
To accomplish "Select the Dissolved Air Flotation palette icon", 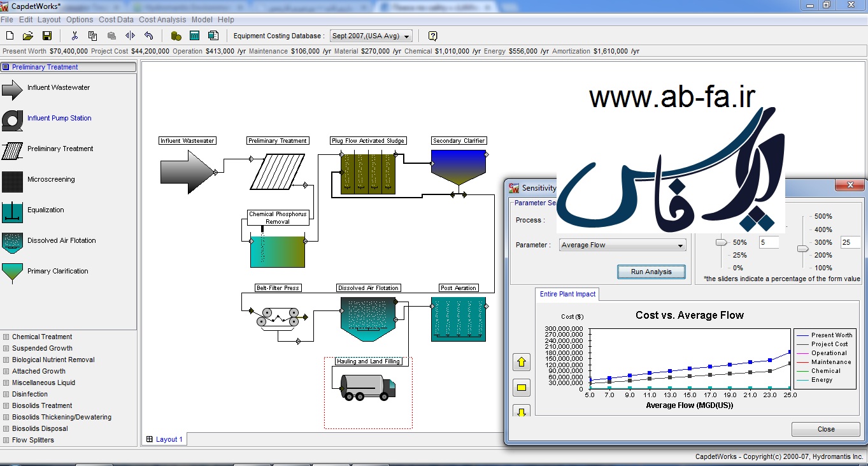I will tap(12, 243).
